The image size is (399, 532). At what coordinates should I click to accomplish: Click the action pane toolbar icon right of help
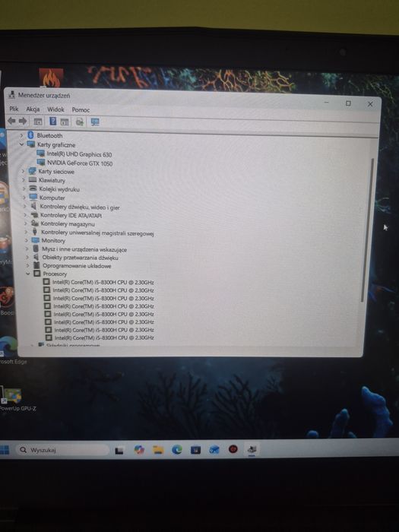[x=65, y=122]
